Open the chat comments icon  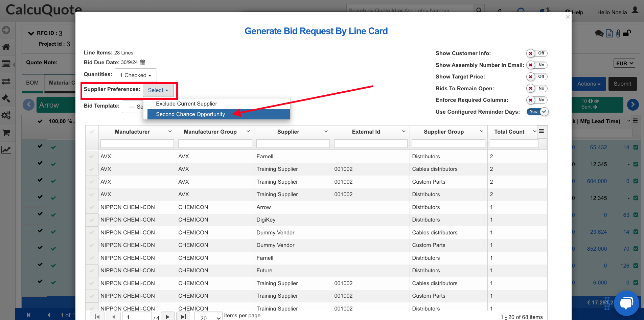[x=599, y=33]
